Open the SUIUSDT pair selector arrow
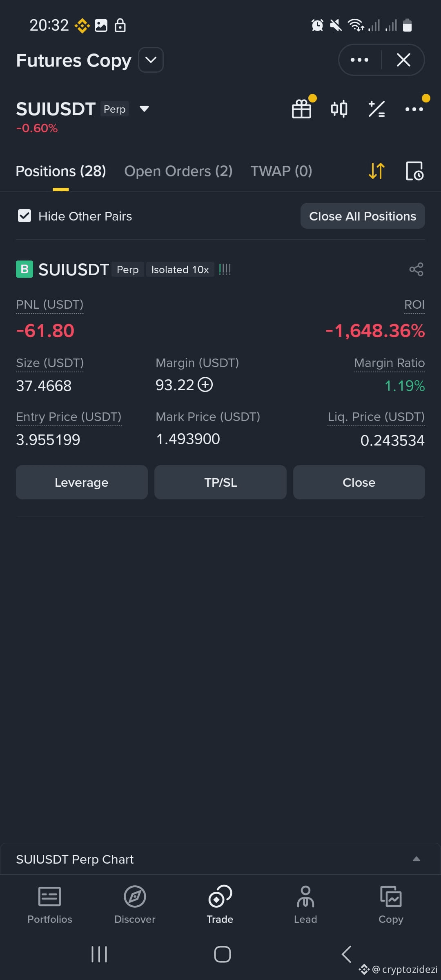The height and width of the screenshot is (980, 441). click(x=144, y=109)
